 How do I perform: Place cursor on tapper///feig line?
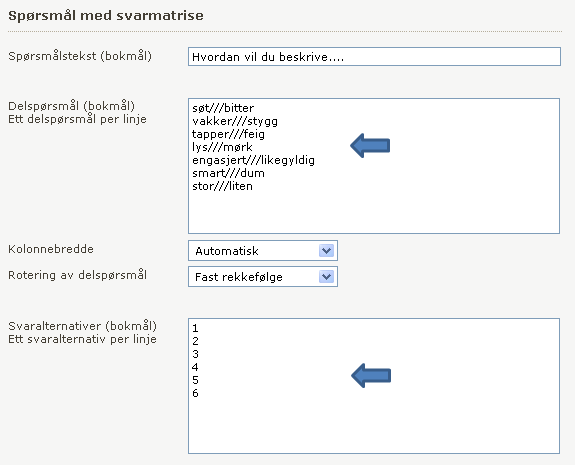point(228,134)
